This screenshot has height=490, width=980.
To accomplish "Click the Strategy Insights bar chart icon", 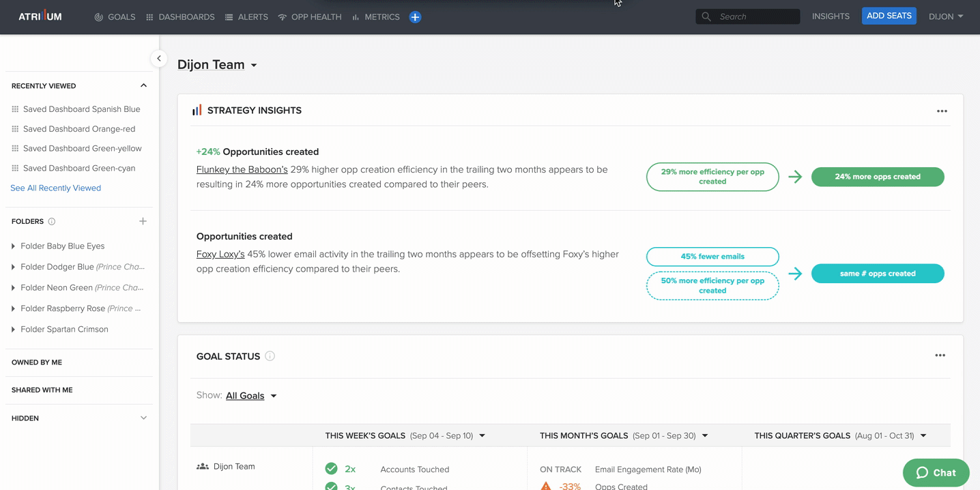I will click(197, 111).
